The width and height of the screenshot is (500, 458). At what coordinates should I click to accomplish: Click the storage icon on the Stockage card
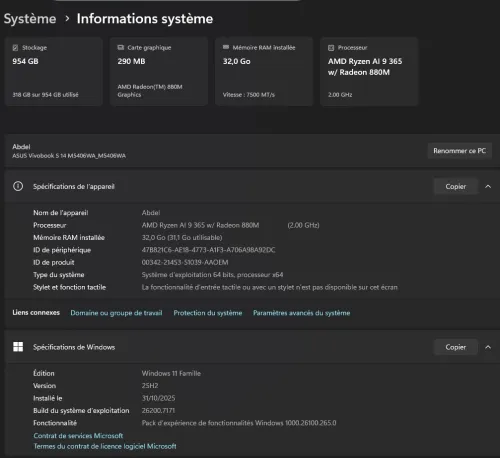click(15, 48)
